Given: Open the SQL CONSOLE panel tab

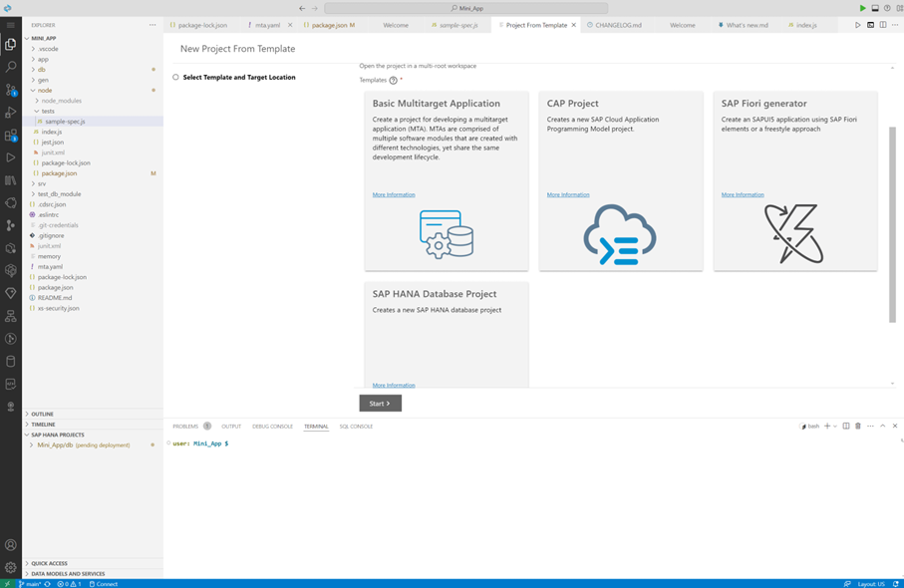Looking at the screenshot, I should tap(356, 426).
